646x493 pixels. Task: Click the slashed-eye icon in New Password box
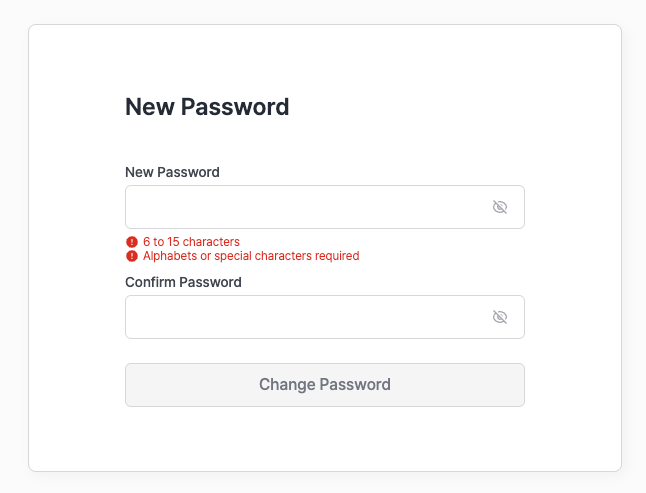tap(500, 207)
